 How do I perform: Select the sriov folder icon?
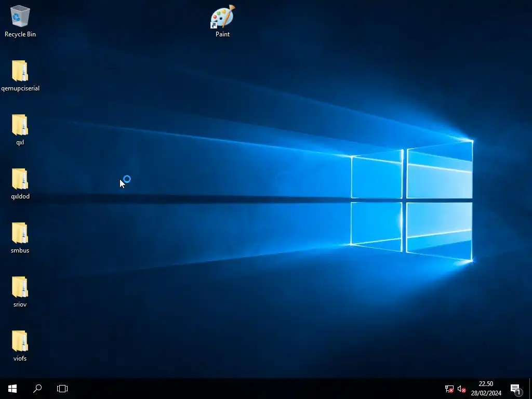[20, 292]
